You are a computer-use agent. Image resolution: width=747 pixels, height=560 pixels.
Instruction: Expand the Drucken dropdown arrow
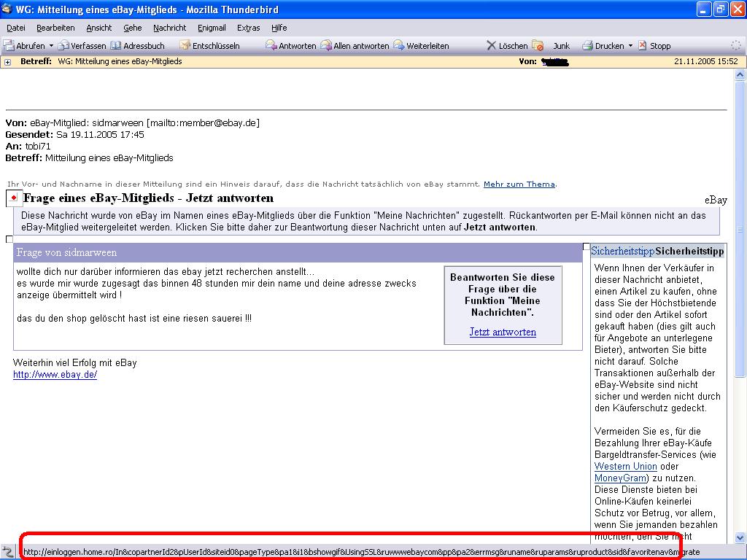[630, 46]
